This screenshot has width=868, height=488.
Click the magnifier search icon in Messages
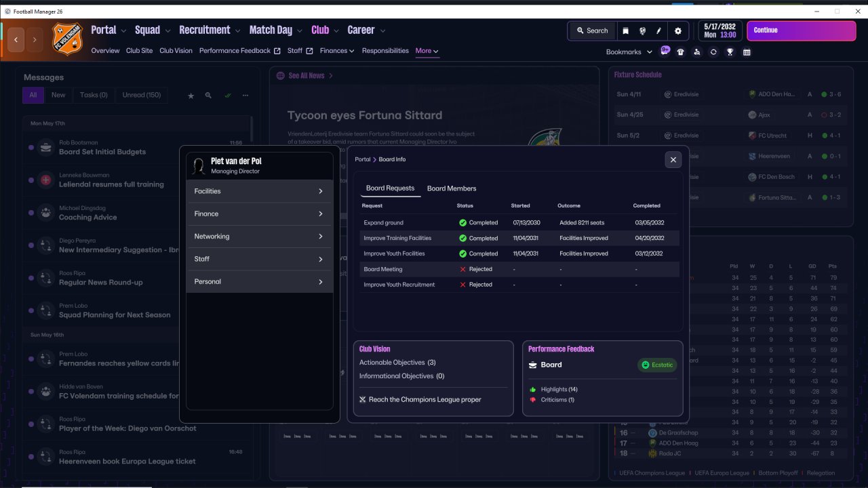click(208, 96)
